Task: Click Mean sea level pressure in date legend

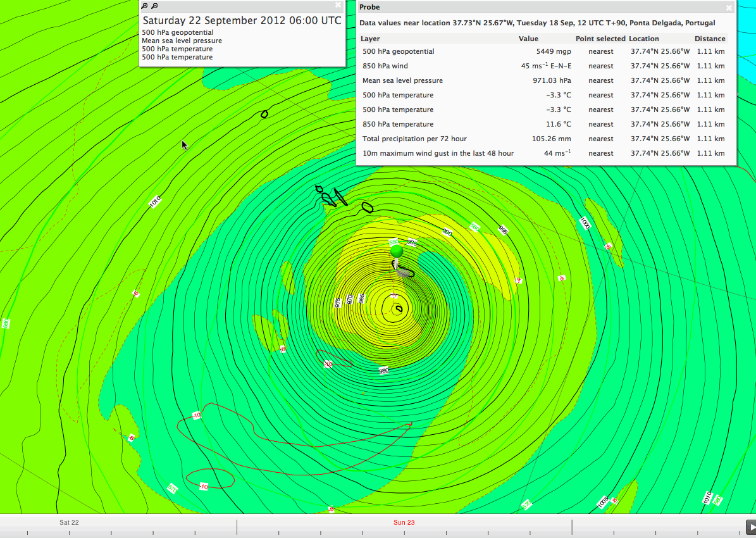Action: [x=182, y=41]
